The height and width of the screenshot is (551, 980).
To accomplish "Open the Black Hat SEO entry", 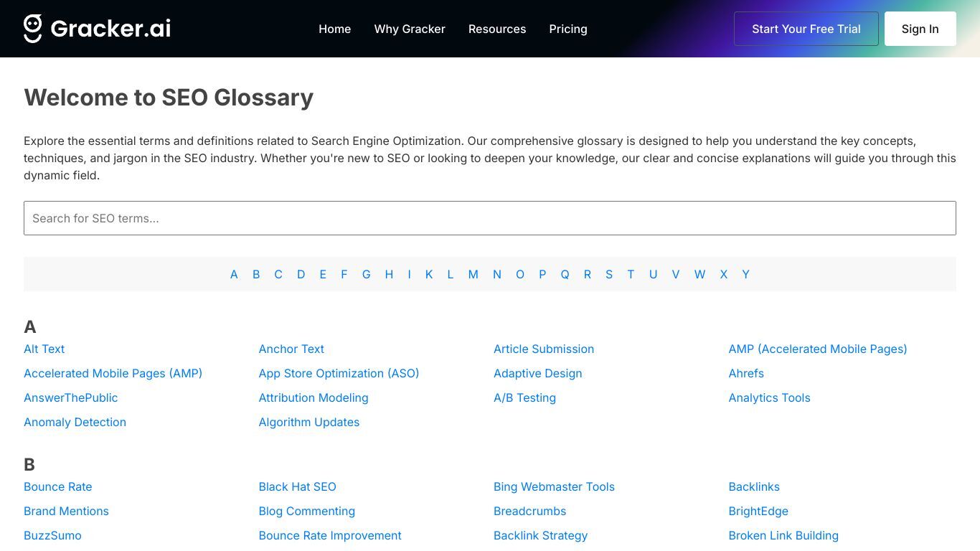I will pyautogui.click(x=298, y=486).
